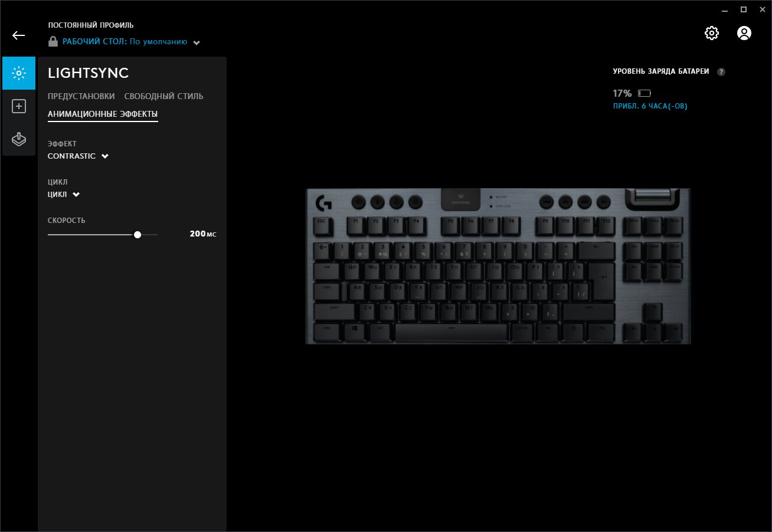This screenshot has width=772, height=532.
Task: Click the battery indicator icon next to 17%
Action: [645, 93]
